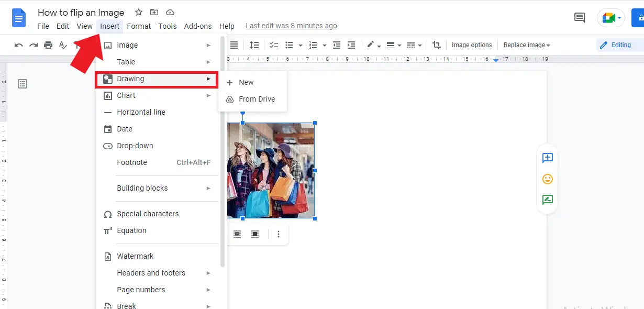Screen dimensions: 644x309
Task: Add an emoji reaction from the sidebar
Action: tap(547, 179)
